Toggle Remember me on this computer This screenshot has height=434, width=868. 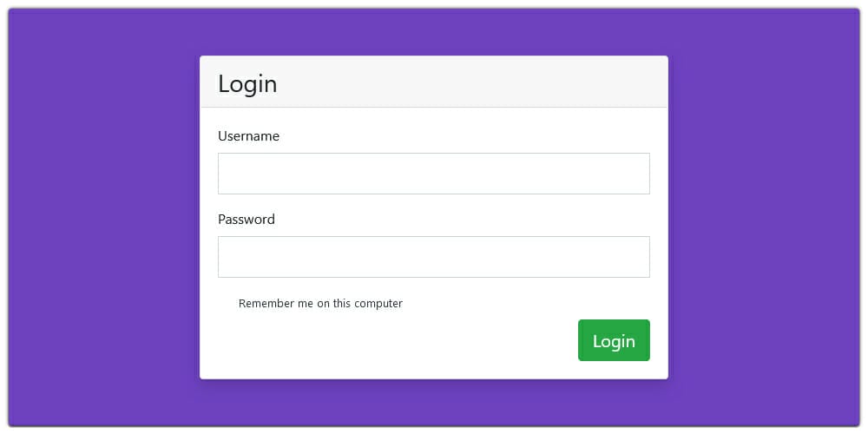pyautogui.click(x=320, y=303)
